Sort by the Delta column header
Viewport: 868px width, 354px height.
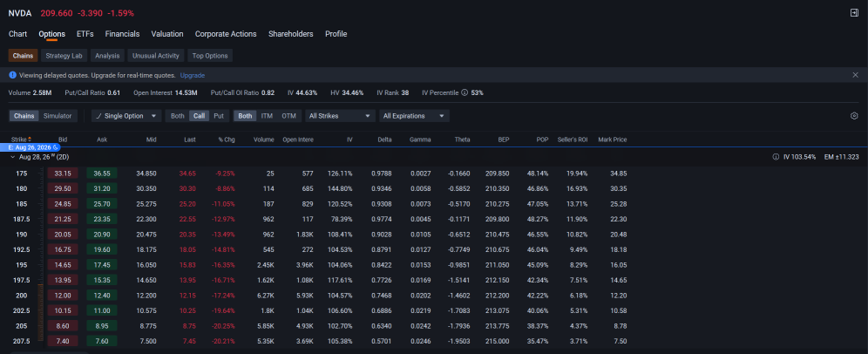384,140
